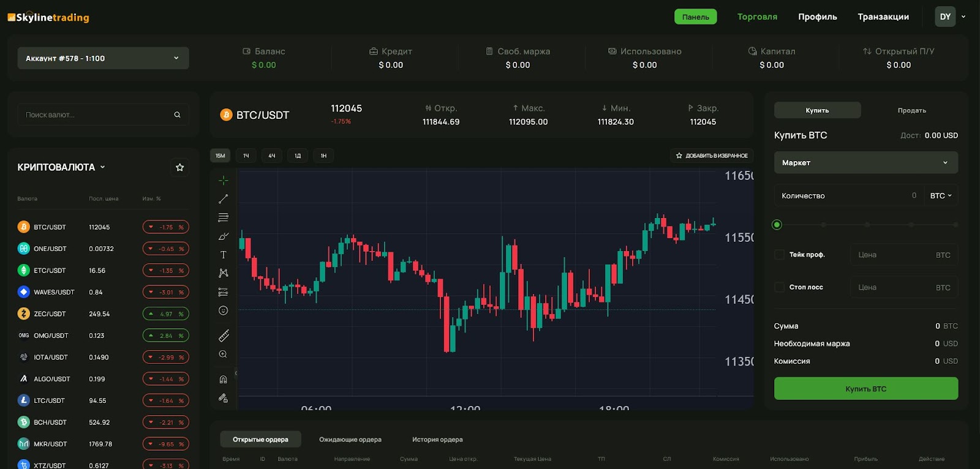Open the Открытые ордера tab
980x469 pixels.
pos(260,439)
